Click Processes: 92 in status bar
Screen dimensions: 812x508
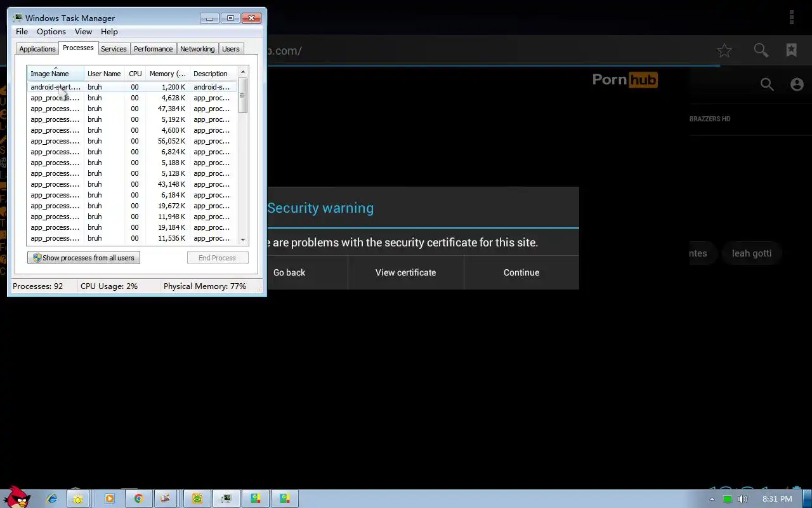(x=38, y=286)
